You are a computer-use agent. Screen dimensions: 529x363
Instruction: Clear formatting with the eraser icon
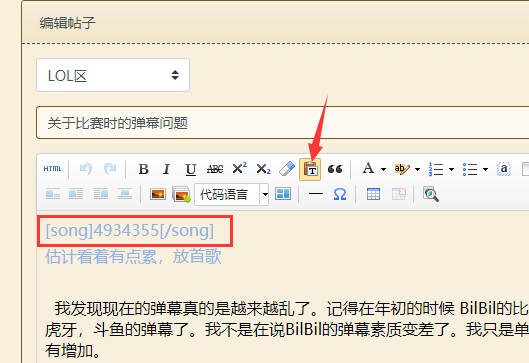[x=287, y=169]
